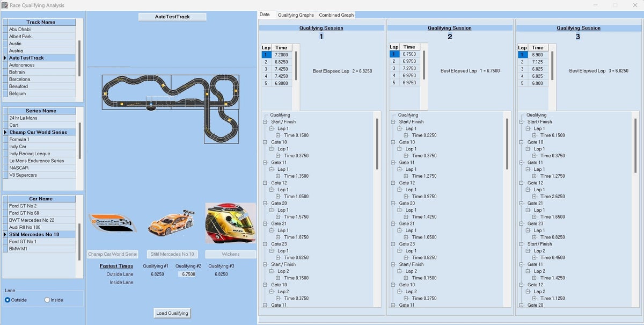Click the AutoTestTrack layout map thumbnail
This screenshot has width=644, height=325.
tap(171, 109)
